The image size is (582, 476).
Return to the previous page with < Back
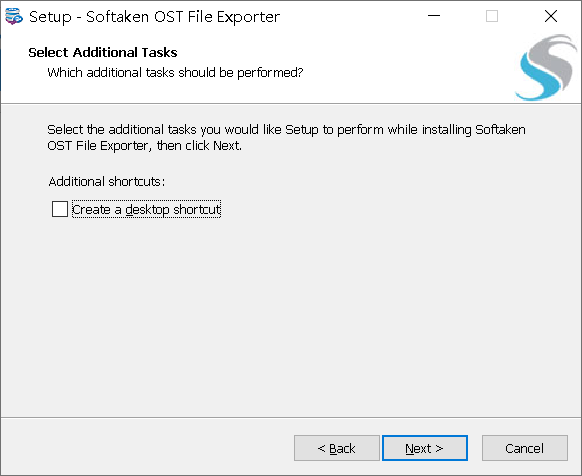click(x=337, y=448)
